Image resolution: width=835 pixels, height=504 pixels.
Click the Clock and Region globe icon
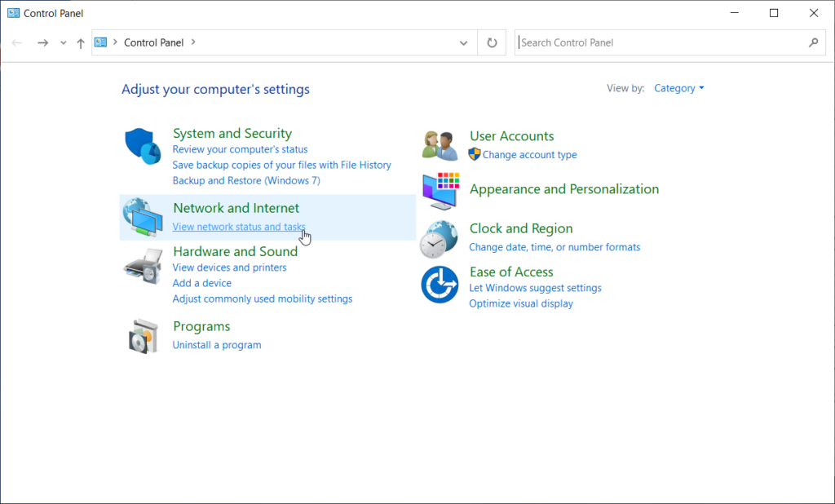(x=440, y=237)
